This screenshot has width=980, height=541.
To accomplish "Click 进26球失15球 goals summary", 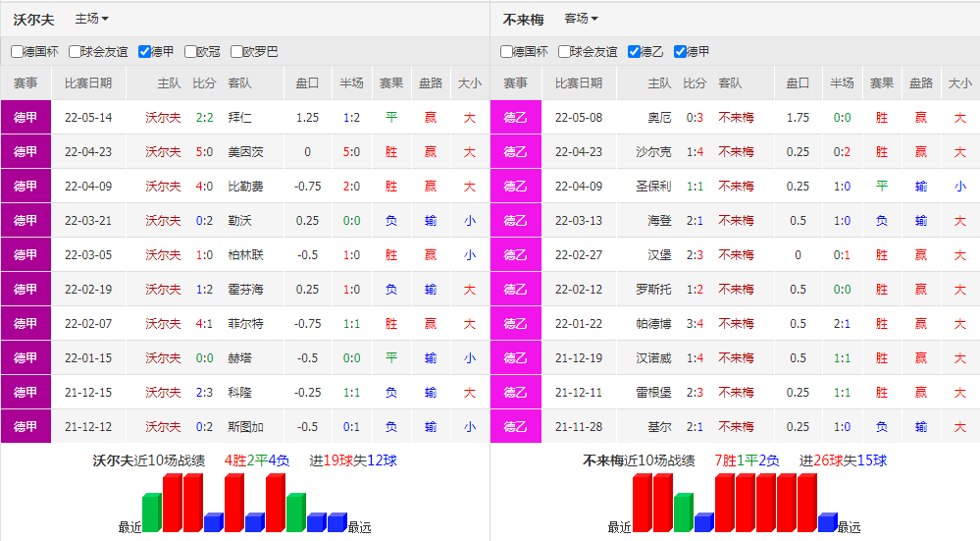I will (x=843, y=460).
